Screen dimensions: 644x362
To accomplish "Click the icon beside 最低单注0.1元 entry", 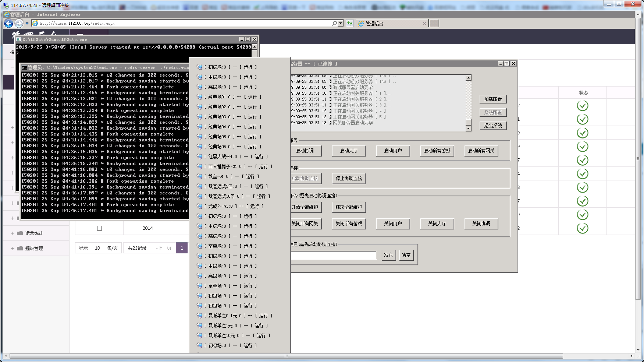I will 199,316.
